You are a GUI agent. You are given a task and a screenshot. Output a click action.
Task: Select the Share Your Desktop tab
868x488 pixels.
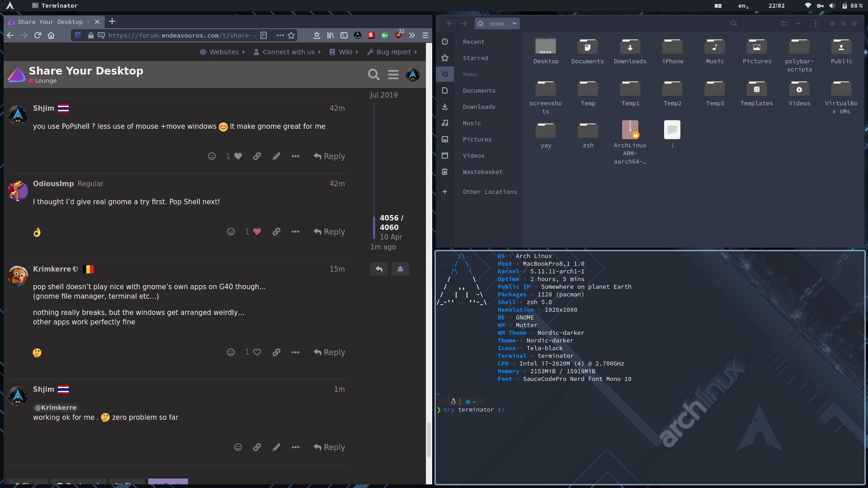point(54,22)
